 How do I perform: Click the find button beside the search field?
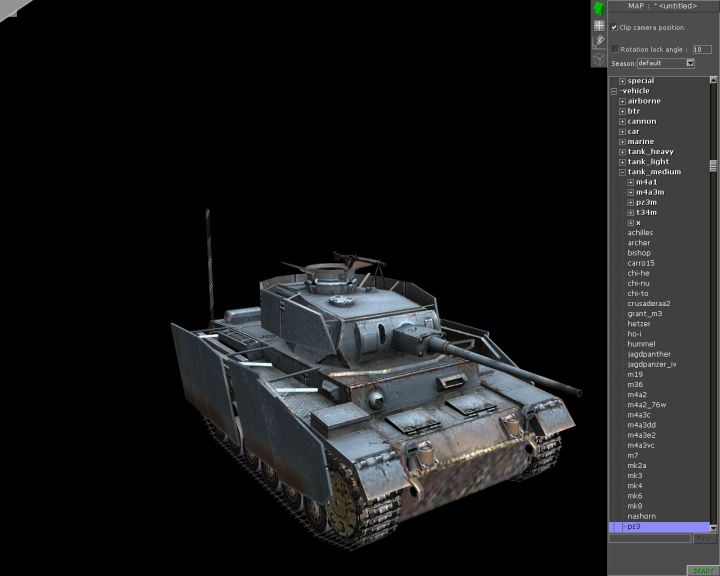[703, 538]
